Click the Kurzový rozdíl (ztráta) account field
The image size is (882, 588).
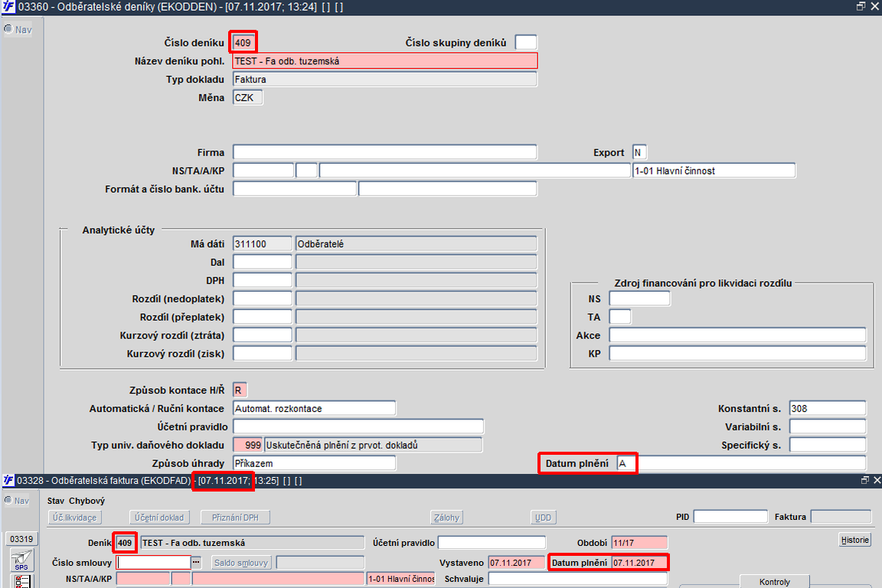(x=262, y=335)
